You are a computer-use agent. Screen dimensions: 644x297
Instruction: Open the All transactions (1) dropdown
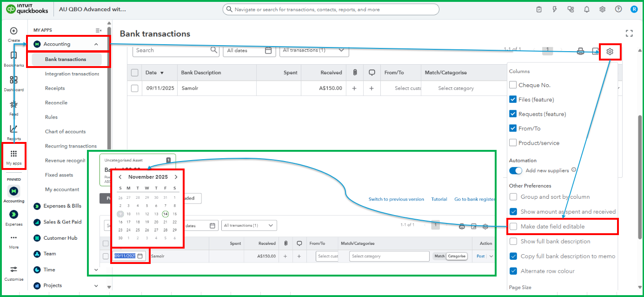tap(314, 50)
